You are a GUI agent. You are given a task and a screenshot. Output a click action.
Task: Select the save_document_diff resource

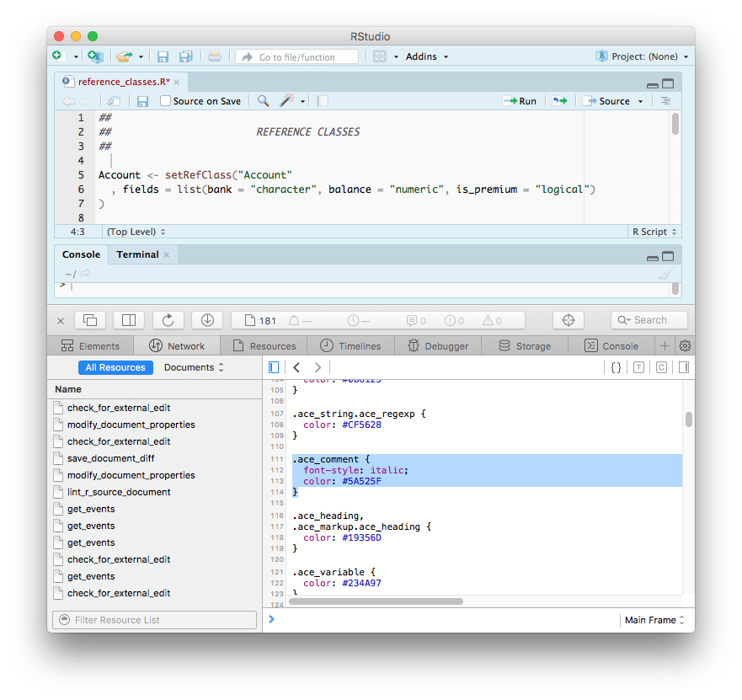click(155, 458)
